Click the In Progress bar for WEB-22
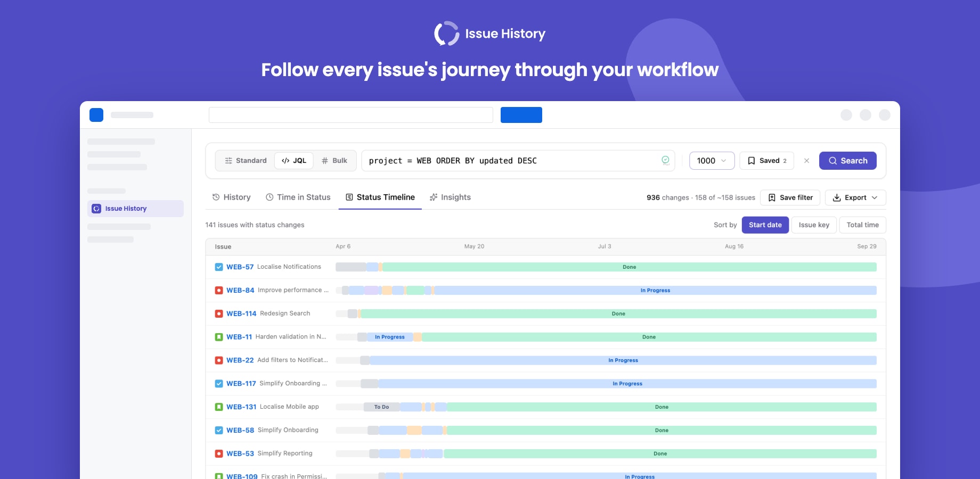This screenshot has height=479, width=980. pos(623,360)
